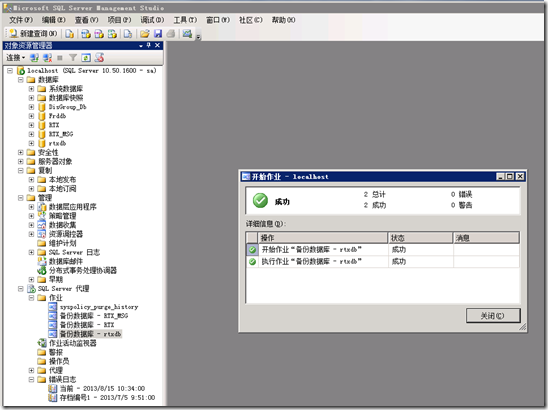Click the Print icon in main toolbar
Image resolution: width=548 pixels, height=410 pixels.
pyautogui.click(x=171, y=34)
